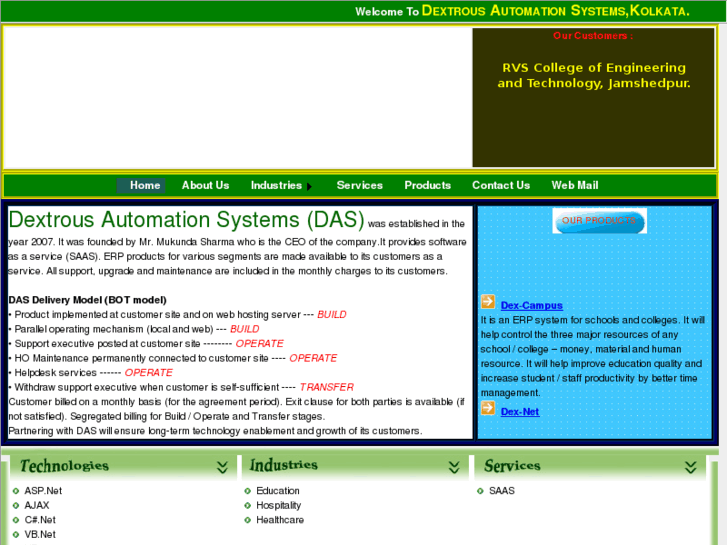Open the Industries menu
This screenshot has height=545, width=727.
(276, 186)
